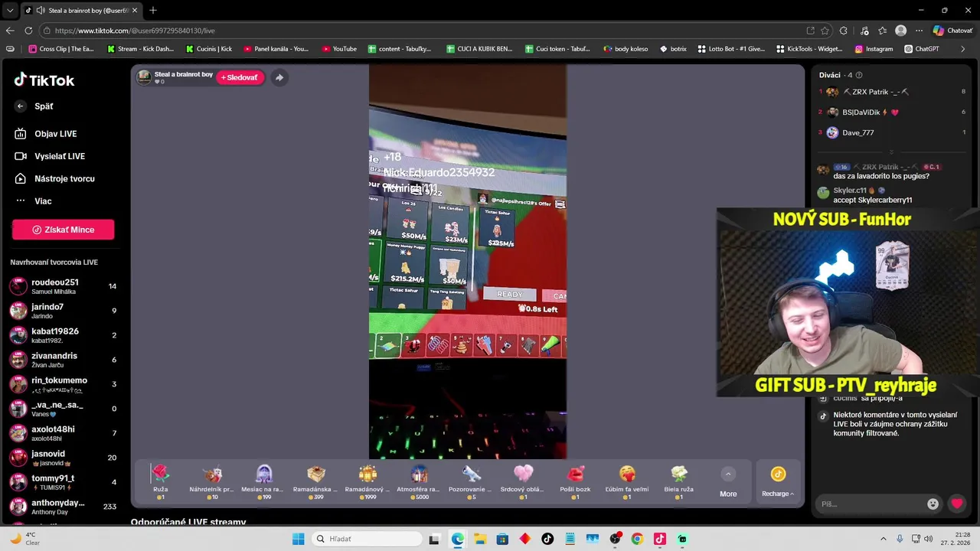
Task: Send the Pošli bozk gift
Action: pyautogui.click(x=575, y=482)
